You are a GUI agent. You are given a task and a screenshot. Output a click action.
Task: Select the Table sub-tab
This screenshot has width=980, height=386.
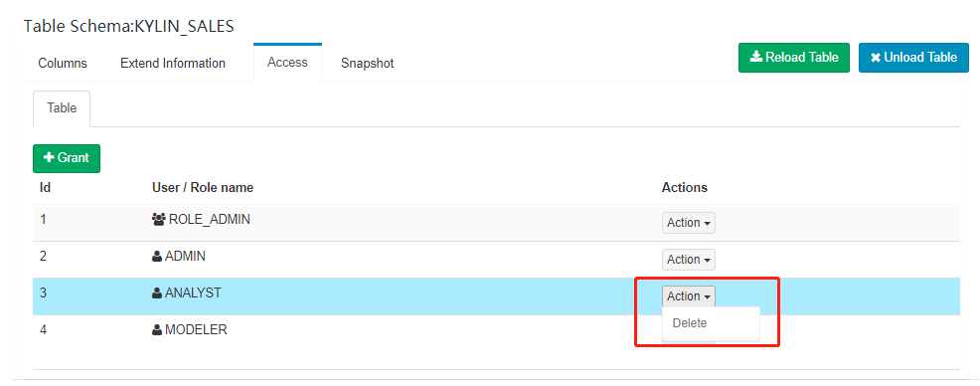62,108
